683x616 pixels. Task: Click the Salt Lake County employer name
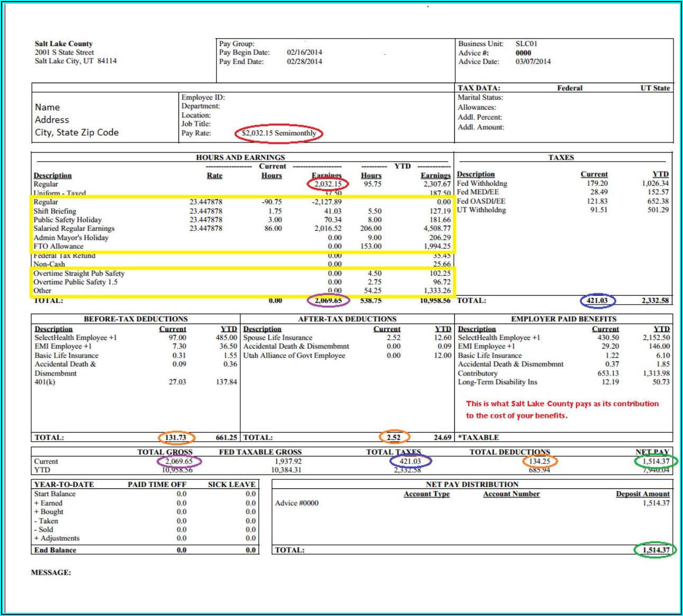(x=64, y=43)
